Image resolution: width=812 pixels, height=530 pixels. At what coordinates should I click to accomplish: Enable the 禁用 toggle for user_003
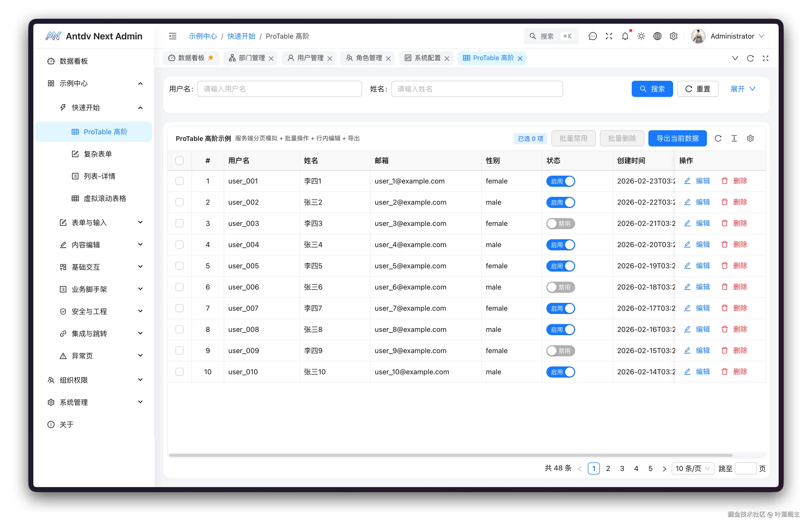(560, 223)
